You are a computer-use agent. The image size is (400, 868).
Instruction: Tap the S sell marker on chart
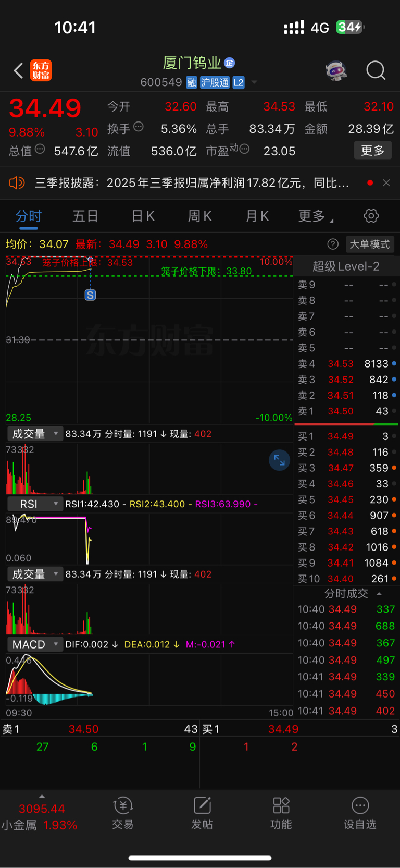(x=90, y=295)
